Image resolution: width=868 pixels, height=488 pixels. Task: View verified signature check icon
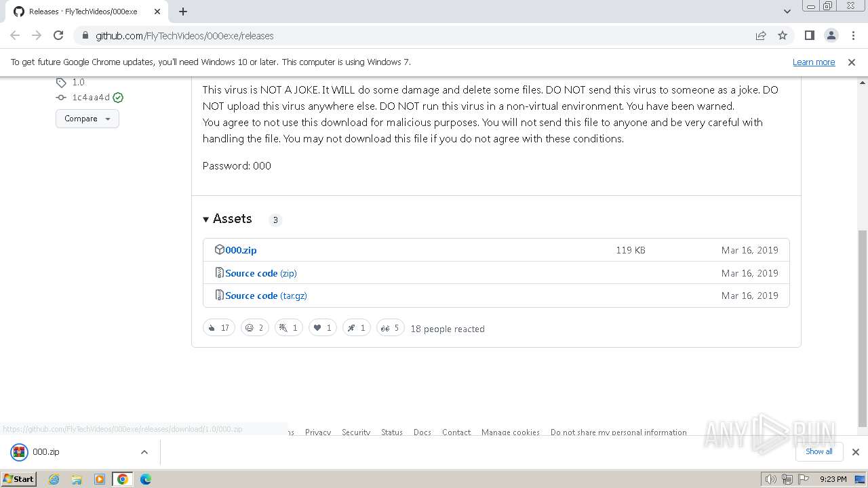click(118, 98)
